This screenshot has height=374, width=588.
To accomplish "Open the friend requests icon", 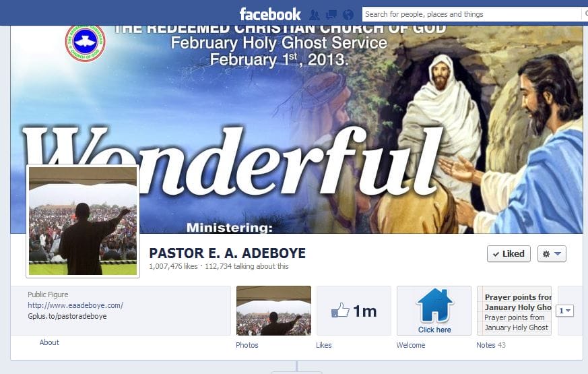I will tap(315, 15).
